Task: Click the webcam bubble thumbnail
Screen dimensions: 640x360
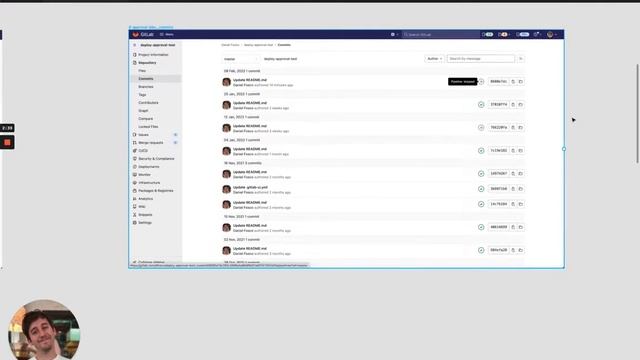Action: 44,330
